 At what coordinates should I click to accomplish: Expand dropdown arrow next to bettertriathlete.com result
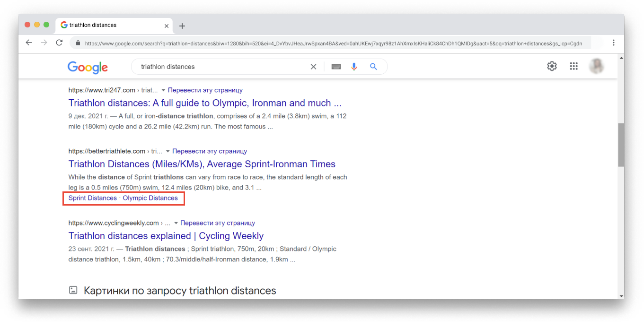point(168,151)
